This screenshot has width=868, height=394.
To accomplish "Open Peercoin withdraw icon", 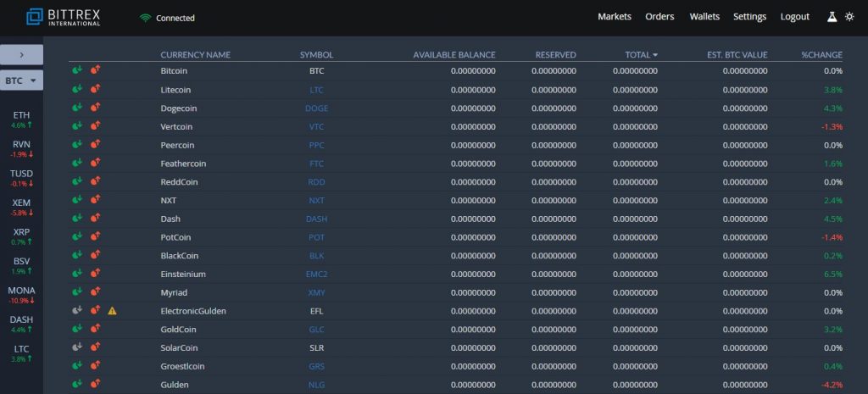I will pos(95,144).
